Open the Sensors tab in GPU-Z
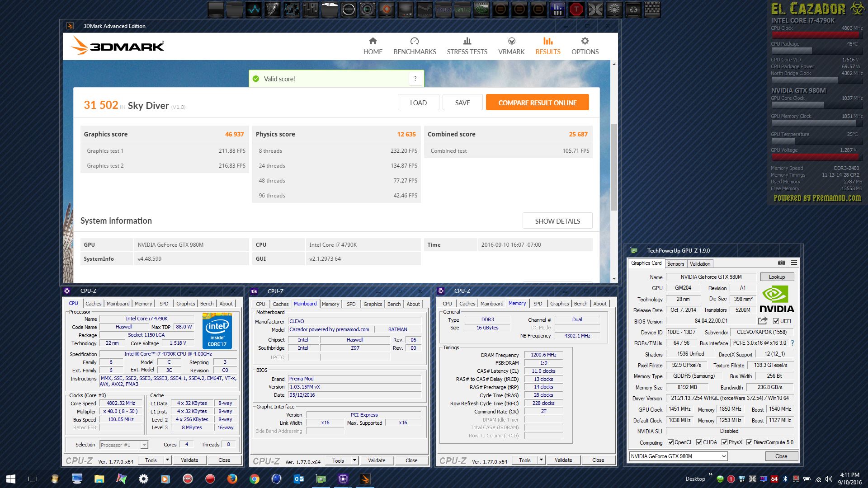The image size is (868, 488). click(675, 264)
